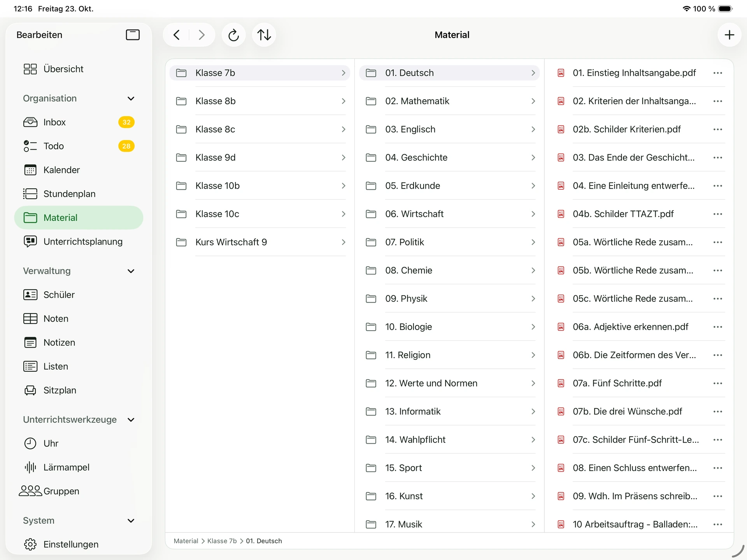Open the file 06a. Adjektive erkennen.pdf
This screenshot has width=747, height=560.
(x=630, y=327)
